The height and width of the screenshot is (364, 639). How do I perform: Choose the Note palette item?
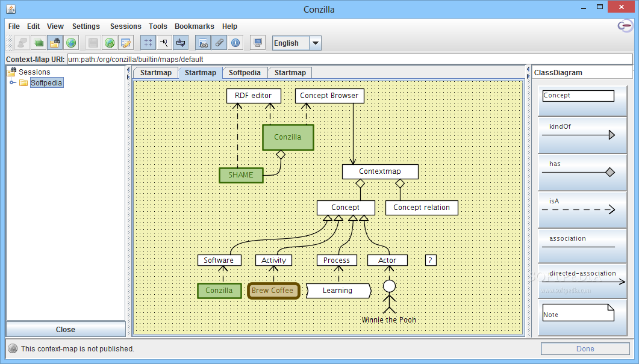tap(582, 318)
